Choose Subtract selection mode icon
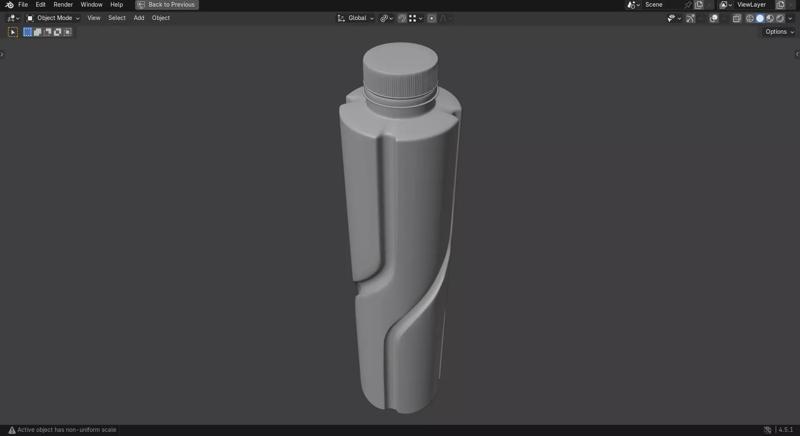The width and height of the screenshot is (800, 436). click(x=47, y=32)
